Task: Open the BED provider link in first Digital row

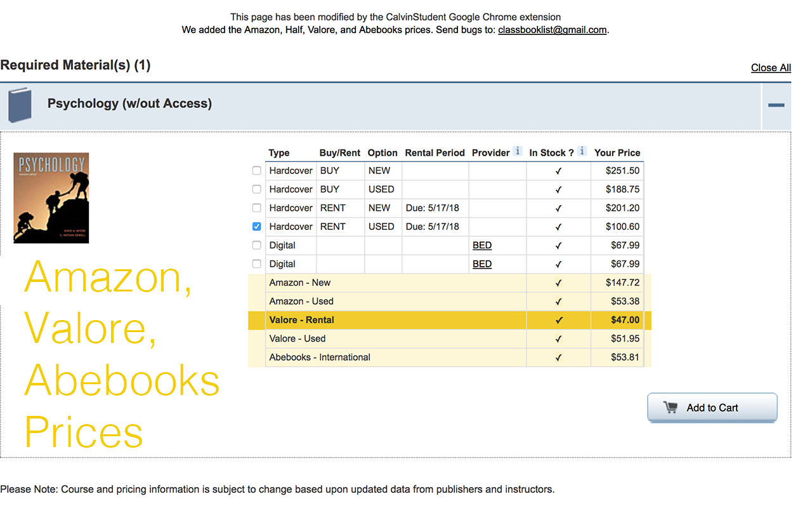Action: [x=482, y=245]
